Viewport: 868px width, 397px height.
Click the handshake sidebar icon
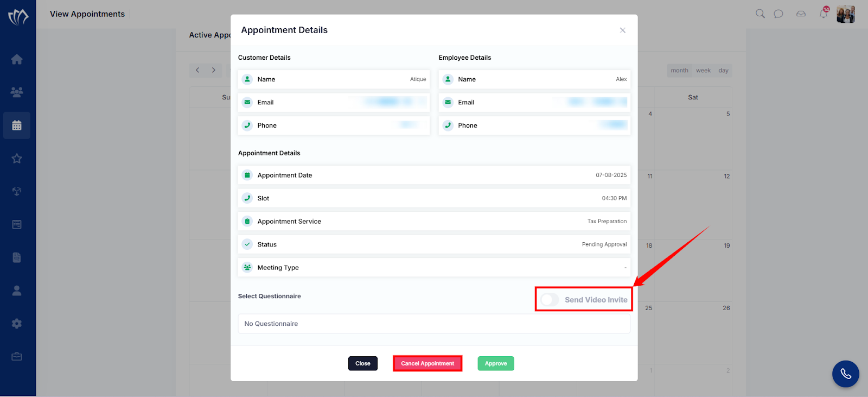17,192
